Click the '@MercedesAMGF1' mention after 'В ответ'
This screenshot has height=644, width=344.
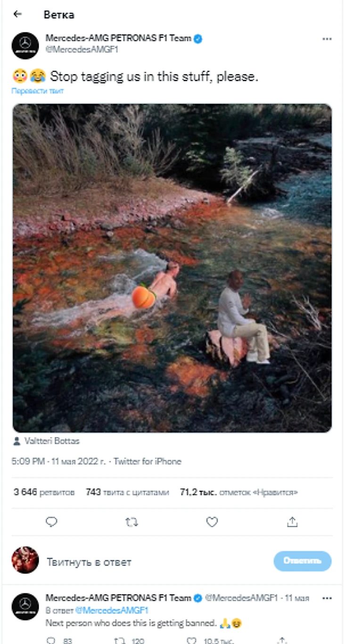[112, 611]
